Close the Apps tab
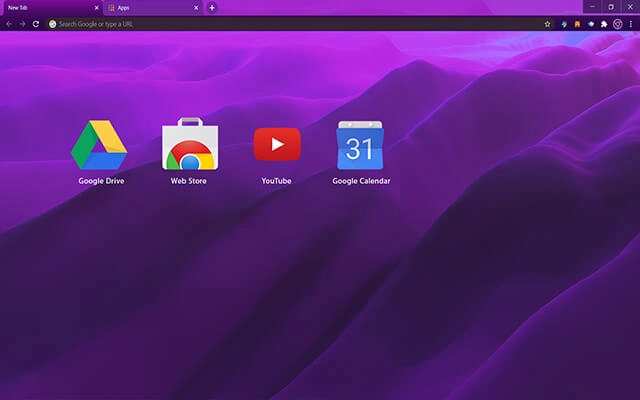The image size is (640, 400). 196,8
